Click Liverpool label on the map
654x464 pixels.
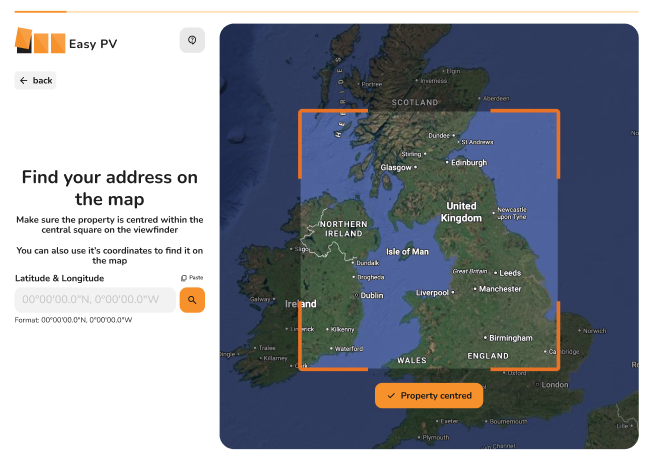point(432,293)
